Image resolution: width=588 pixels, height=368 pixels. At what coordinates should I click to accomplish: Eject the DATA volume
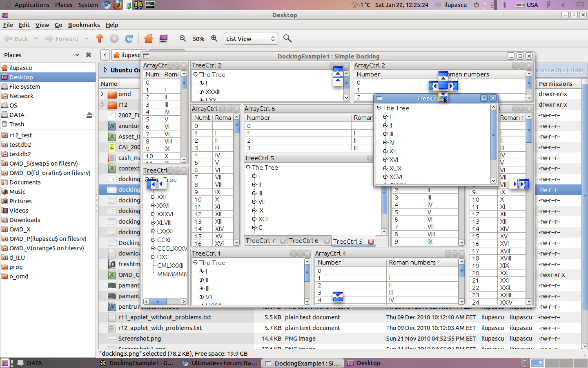(x=89, y=115)
